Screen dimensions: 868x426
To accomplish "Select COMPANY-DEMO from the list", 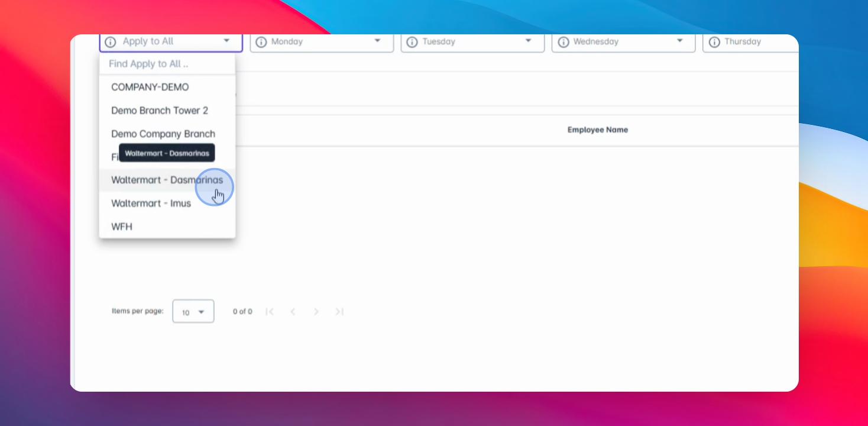I will coord(167,87).
